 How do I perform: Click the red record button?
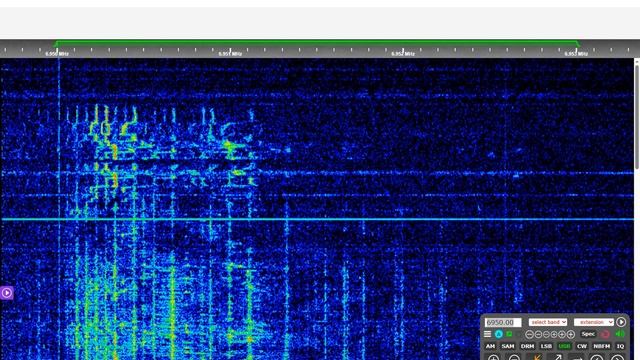click(x=605, y=334)
